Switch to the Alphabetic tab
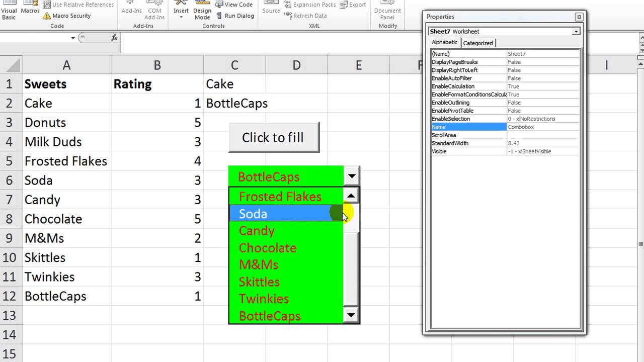This screenshot has height=362, width=644. tap(445, 43)
